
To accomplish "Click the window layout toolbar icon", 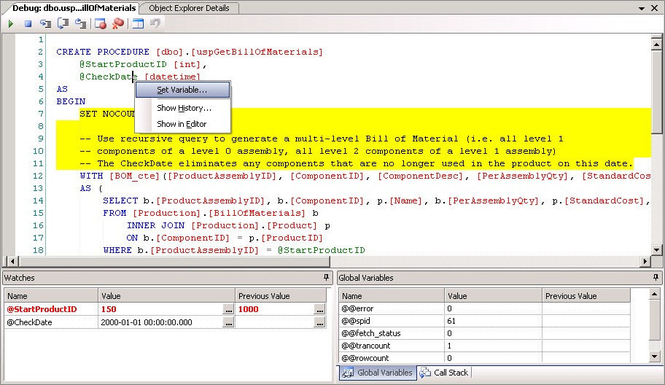I will pyautogui.click(x=138, y=24).
